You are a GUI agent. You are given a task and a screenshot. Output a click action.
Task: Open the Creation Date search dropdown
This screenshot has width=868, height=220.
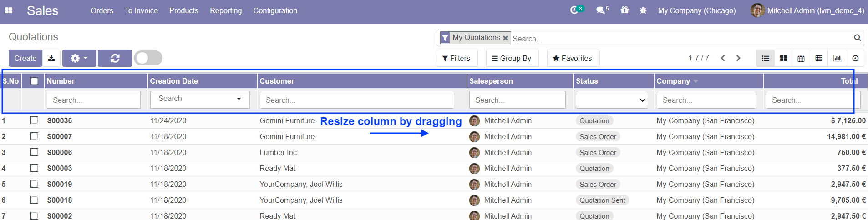coord(200,99)
